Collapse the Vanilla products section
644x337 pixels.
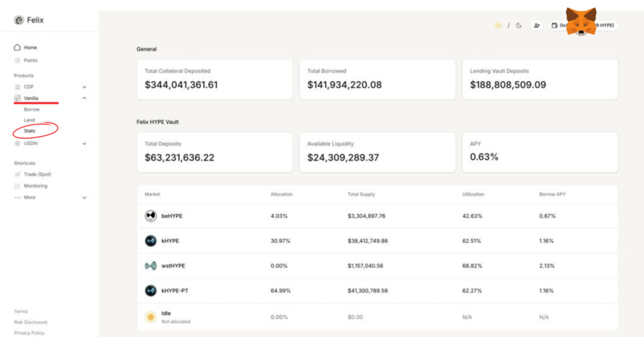click(x=84, y=98)
